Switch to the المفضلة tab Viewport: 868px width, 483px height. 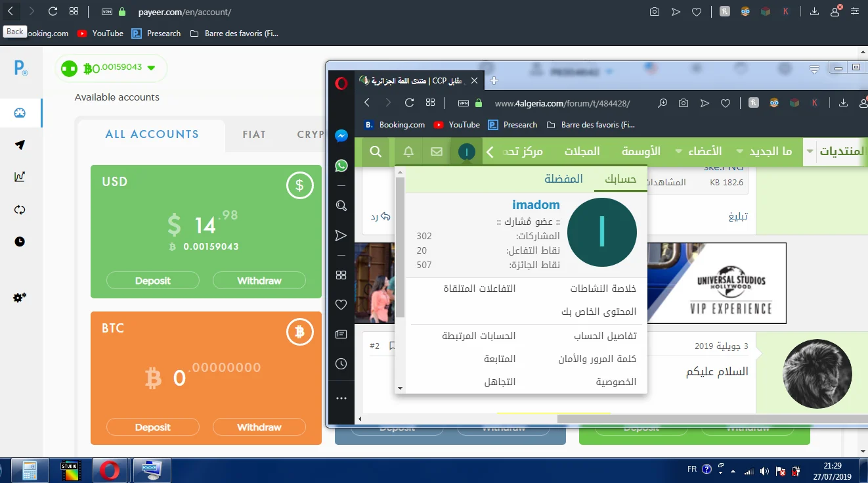[563, 179]
